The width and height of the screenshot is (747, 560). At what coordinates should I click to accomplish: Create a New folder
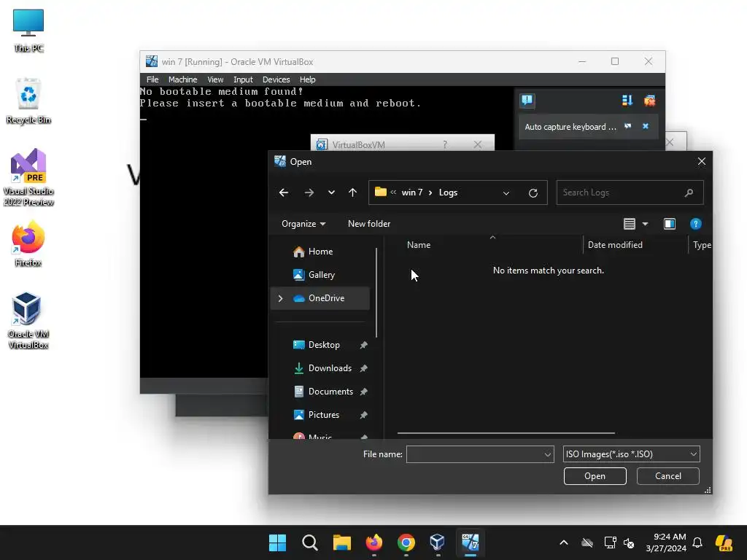pos(368,224)
